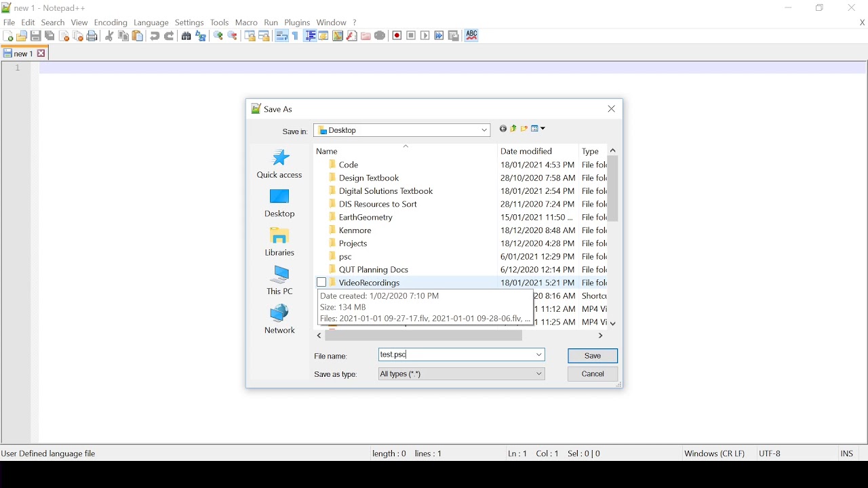
Task: Click the Print toolbar icon
Action: 93,36
